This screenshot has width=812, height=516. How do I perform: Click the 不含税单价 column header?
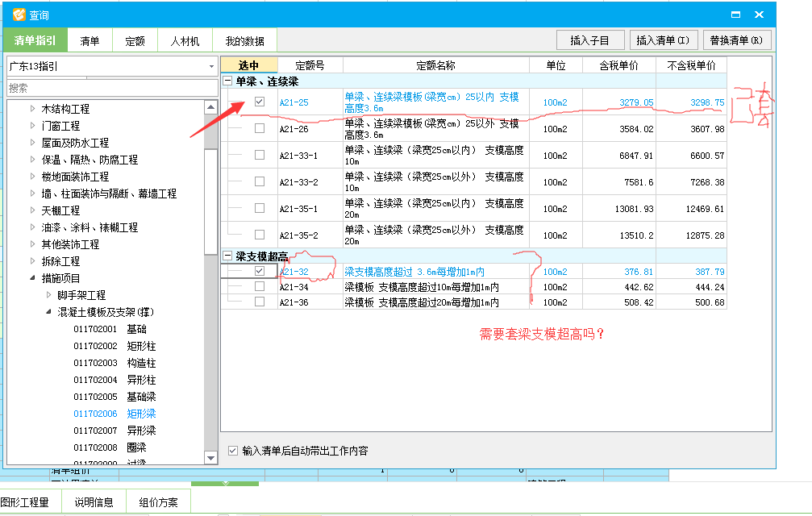(691, 65)
